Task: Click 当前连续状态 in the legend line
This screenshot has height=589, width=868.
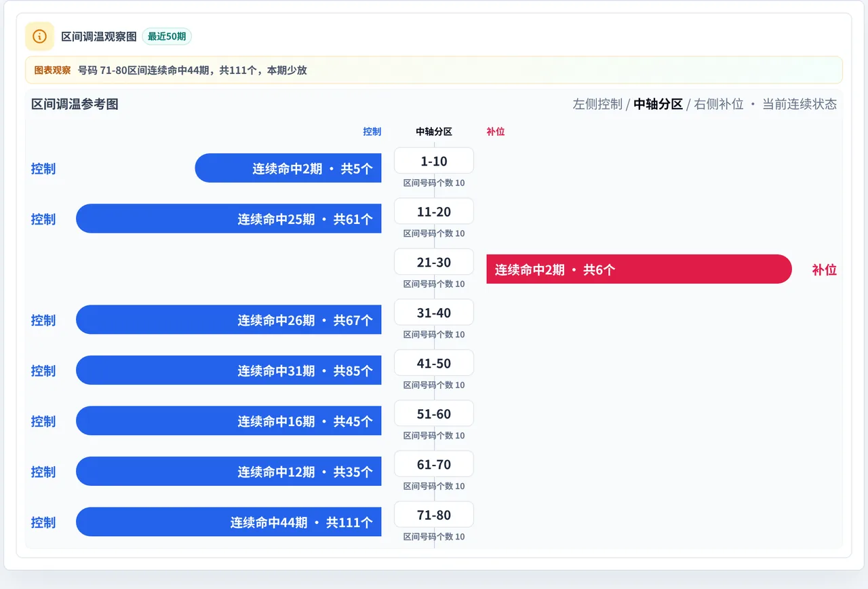Action: (x=800, y=104)
